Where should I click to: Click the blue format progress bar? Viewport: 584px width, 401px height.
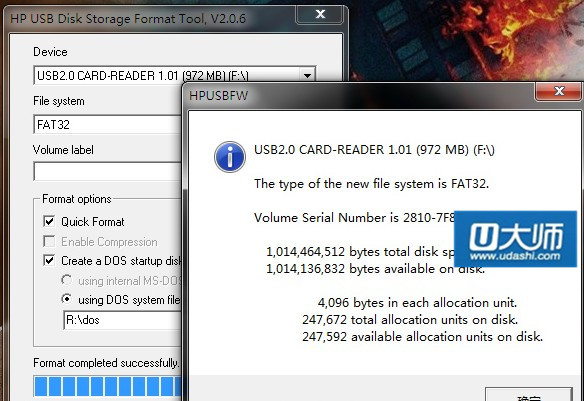coord(108,386)
